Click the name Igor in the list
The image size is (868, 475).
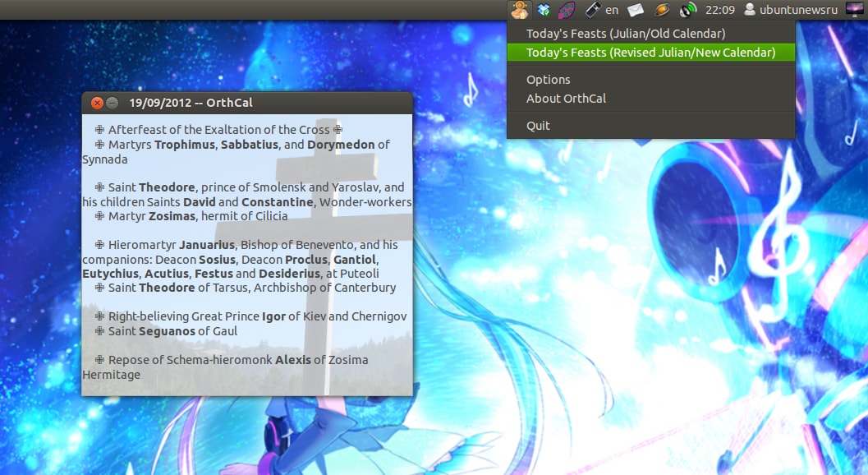click(x=273, y=316)
